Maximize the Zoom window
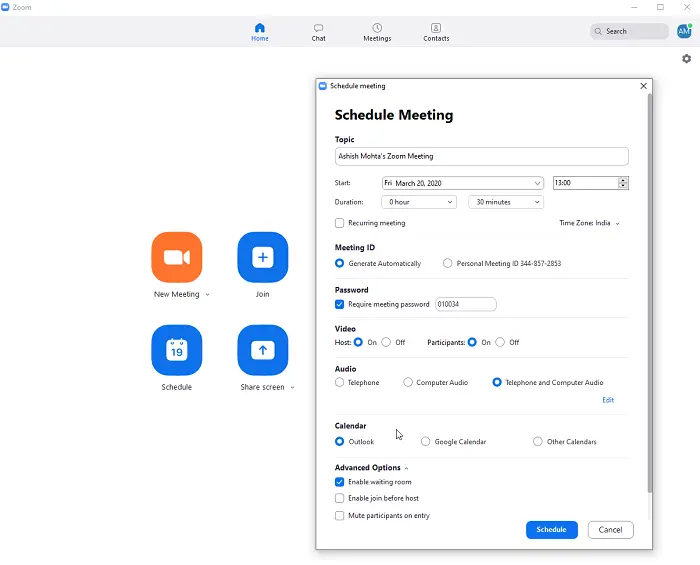This screenshot has height=565, width=700. [x=660, y=7]
